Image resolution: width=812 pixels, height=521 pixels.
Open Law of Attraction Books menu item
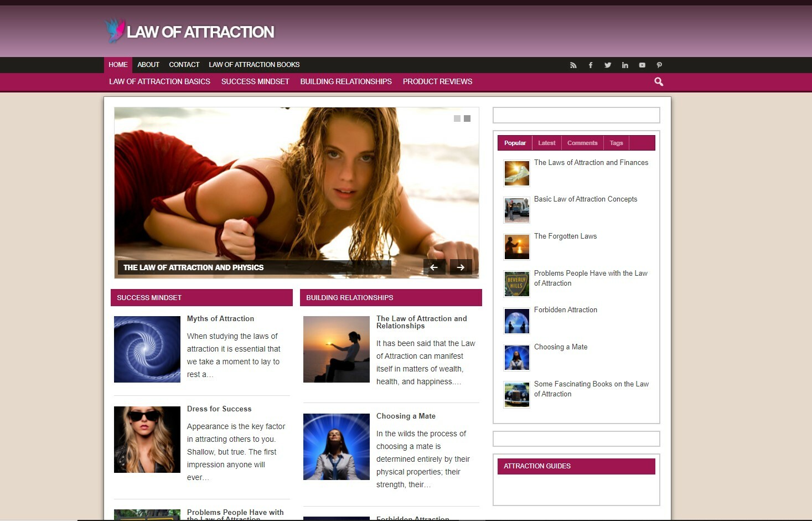tap(254, 65)
